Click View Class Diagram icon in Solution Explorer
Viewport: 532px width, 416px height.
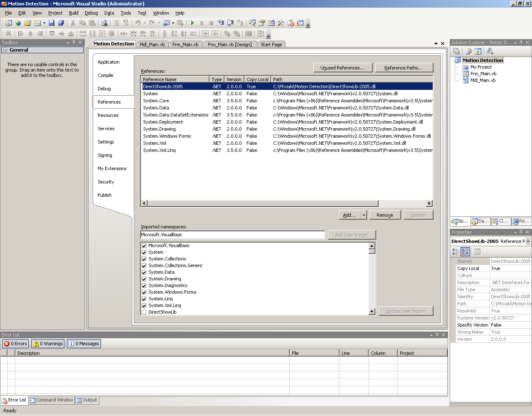(490, 51)
